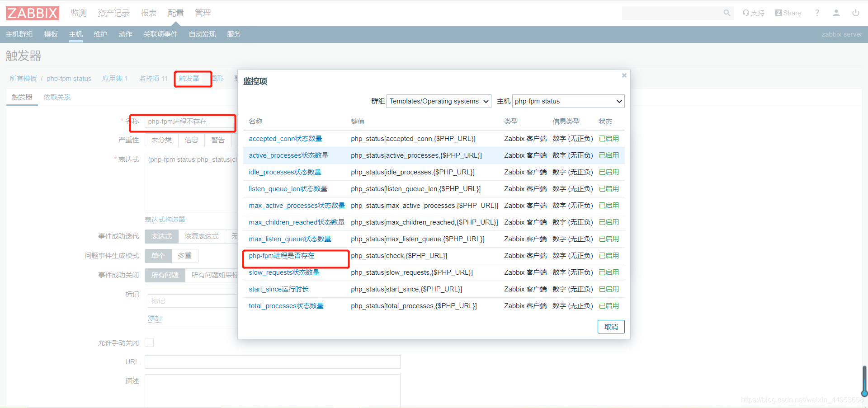The width and height of the screenshot is (868, 408).
Task: Open the 表达式构造器 link
Action: (165, 220)
